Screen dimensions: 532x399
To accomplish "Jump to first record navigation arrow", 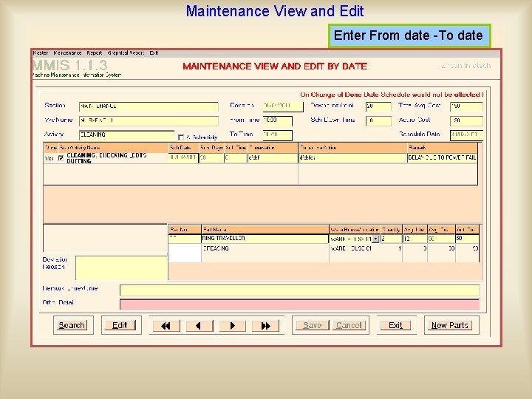I will 166,326.
